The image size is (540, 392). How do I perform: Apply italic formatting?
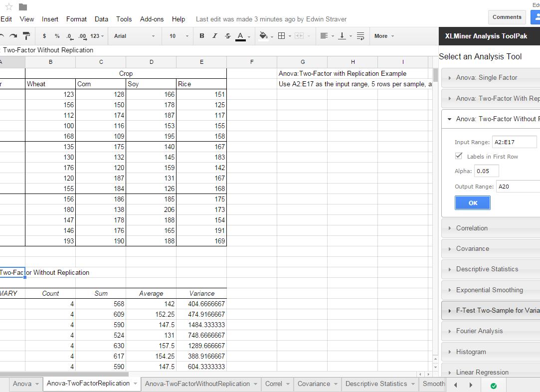click(x=215, y=36)
